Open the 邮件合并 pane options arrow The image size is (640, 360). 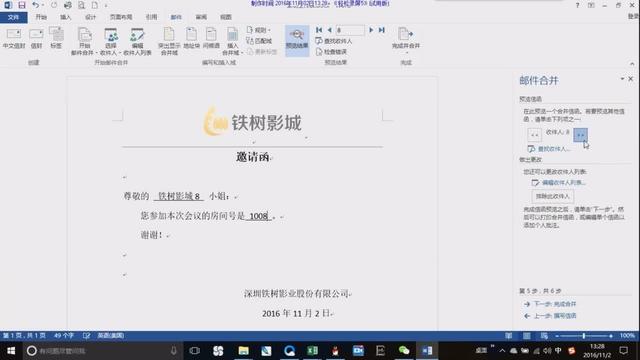pyautogui.click(x=622, y=79)
